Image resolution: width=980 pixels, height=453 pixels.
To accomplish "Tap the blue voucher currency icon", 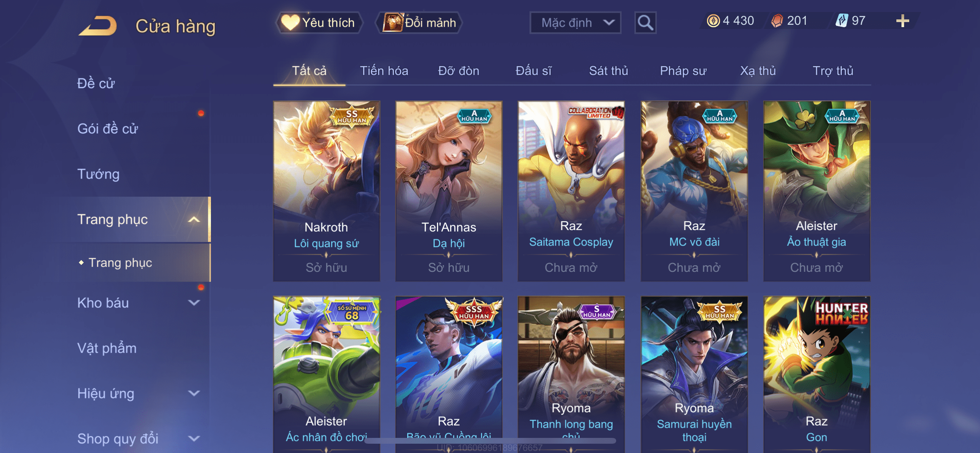I will click(841, 21).
